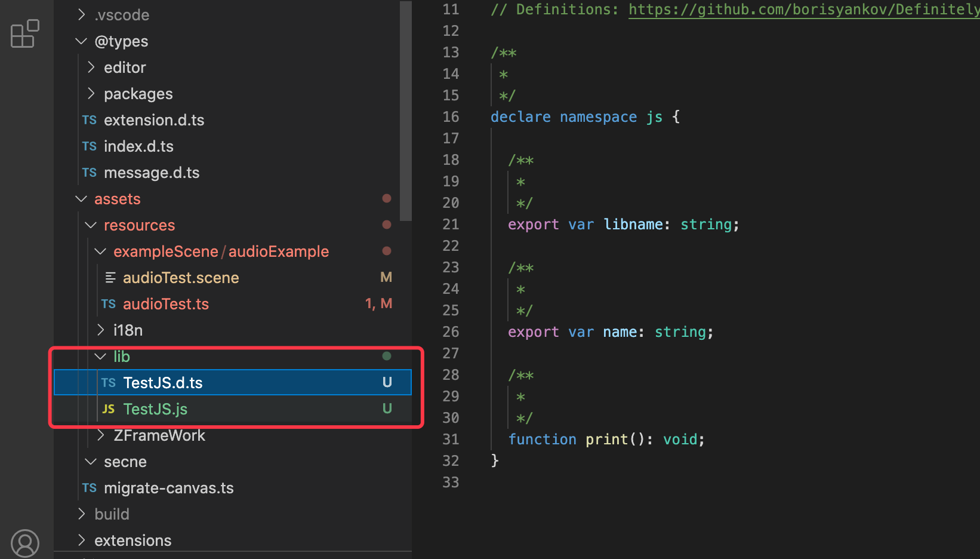This screenshot has height=559, width=980.
Task: Click the '1, M' problems badge on audioTest.ts
Action: pyautogui.click(x=378, y=303)
